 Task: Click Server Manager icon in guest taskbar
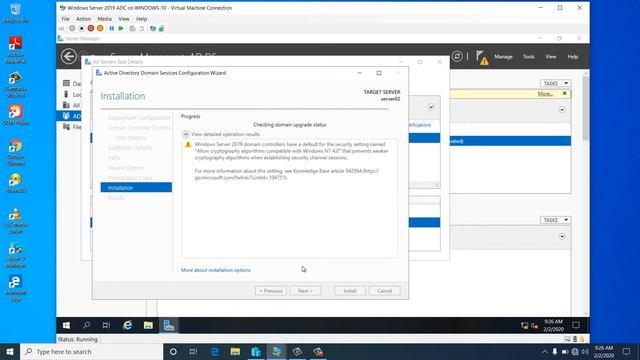click(169, 325)
